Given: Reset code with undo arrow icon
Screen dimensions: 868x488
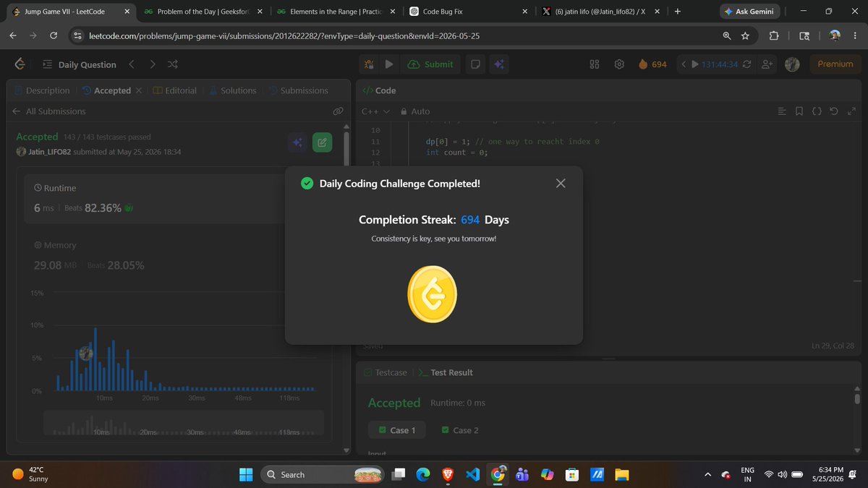Looking at the screenshot, I should click(x=833, y=111).
